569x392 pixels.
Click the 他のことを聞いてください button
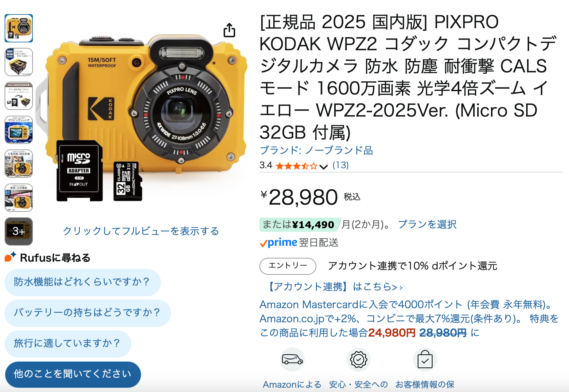click(73, 374)
